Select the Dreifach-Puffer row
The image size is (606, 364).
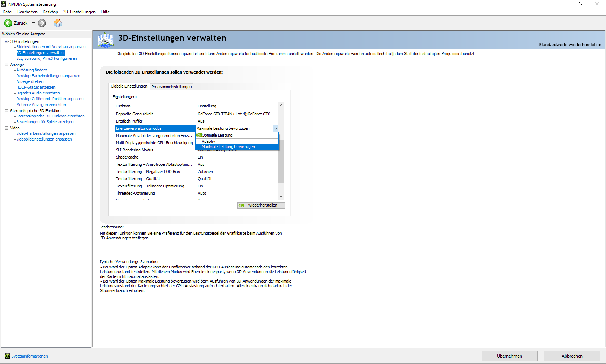coord(196,121)
